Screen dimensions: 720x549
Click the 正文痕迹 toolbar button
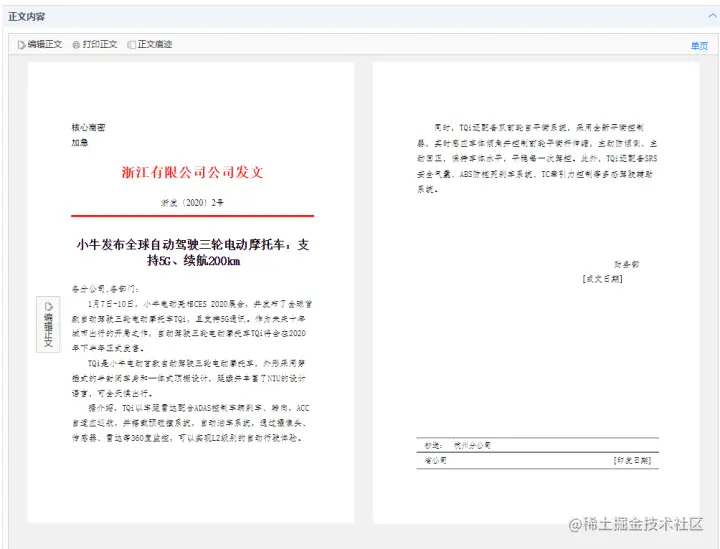(150, 44)
